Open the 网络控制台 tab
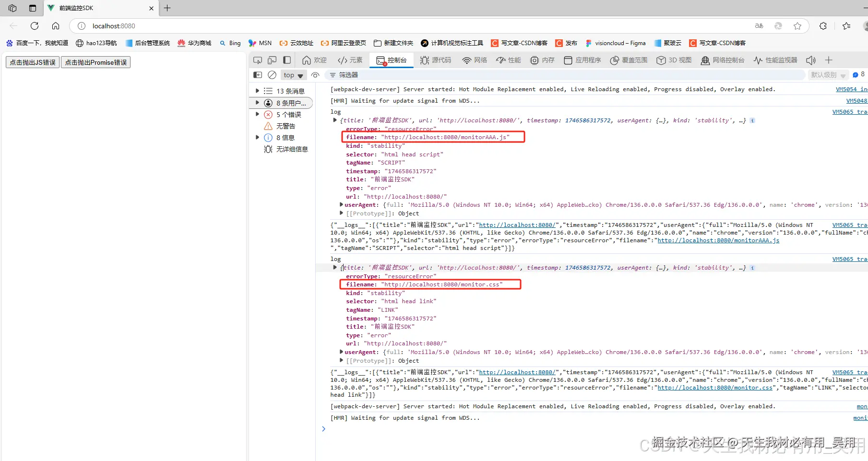868x461 pixels. (x=723, y=60)
